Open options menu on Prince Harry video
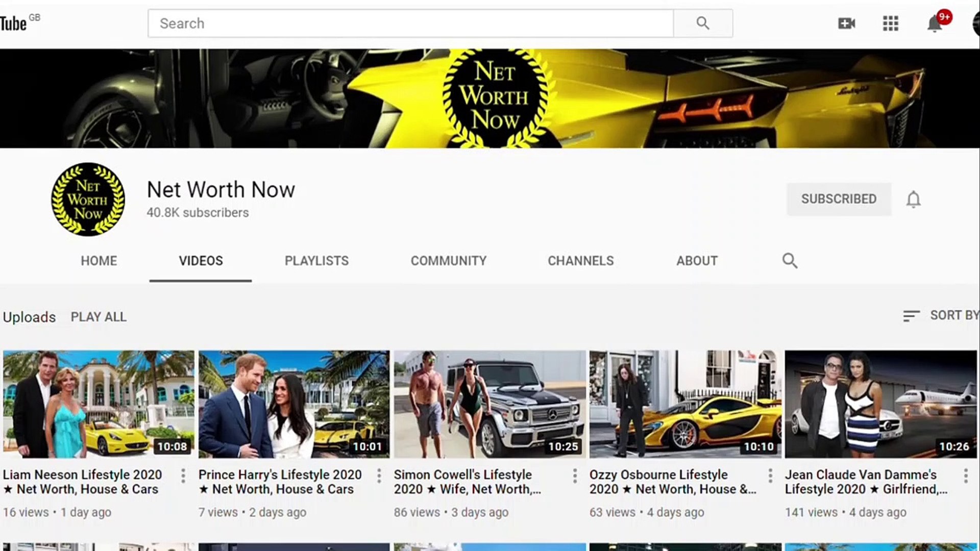Image resolution: width=980 pixels, height=551 pixels. (379, 475)
